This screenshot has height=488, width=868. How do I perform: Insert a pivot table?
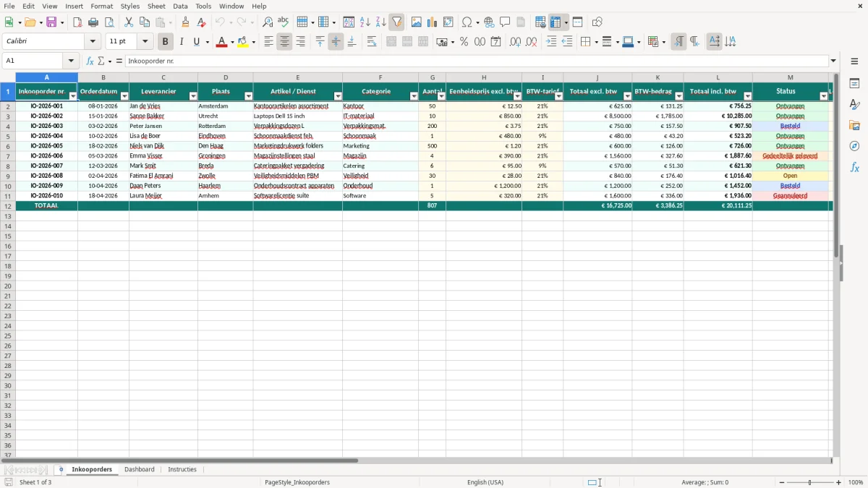coord(448,22)
